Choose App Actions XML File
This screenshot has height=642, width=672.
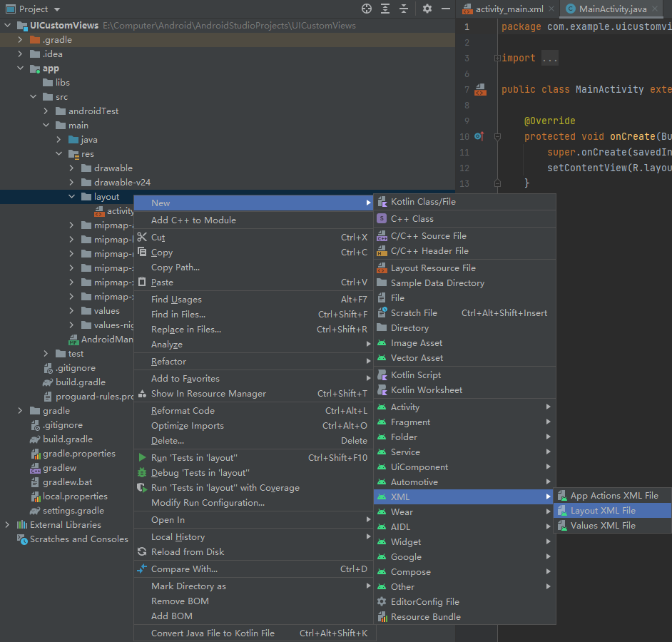[612, 496]
